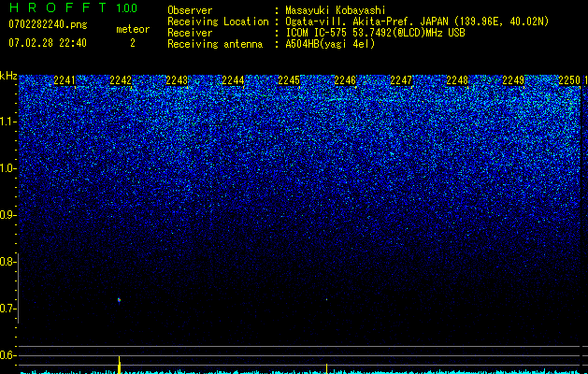Select the filename 0702282240.png
Screen dimensions: 588x374
click(48, 24)
